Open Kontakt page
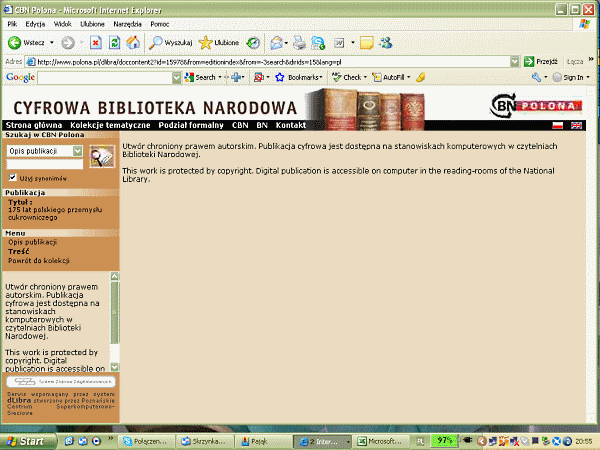600x450 pixels. tap(291, 125)
